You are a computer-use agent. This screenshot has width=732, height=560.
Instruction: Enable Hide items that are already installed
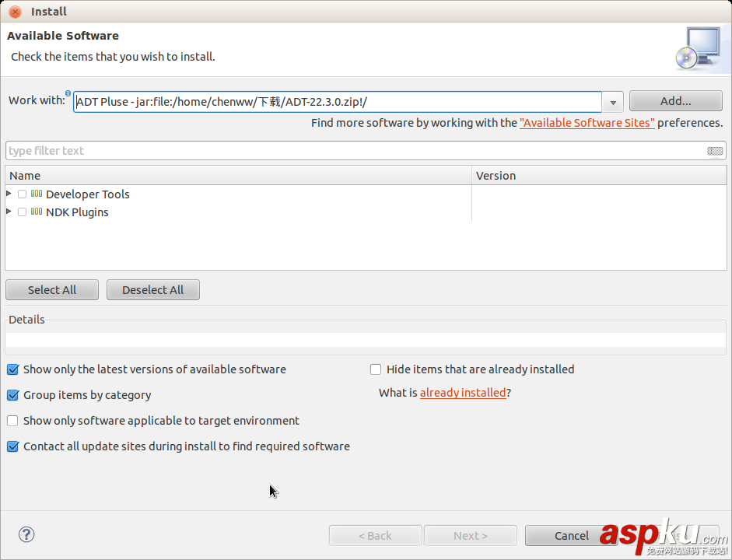pos(376,369)
